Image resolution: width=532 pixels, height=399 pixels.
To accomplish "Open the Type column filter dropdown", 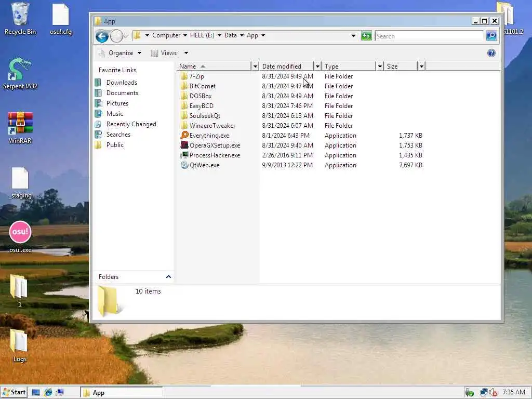I will click(380, 66).
